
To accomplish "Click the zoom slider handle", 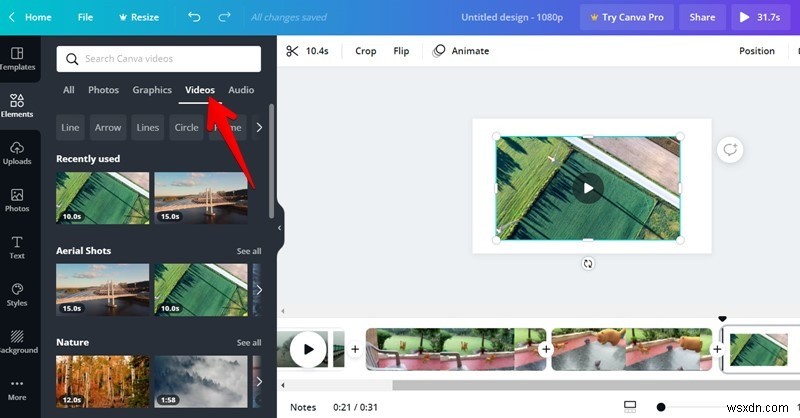I will [x=661, y=407].
